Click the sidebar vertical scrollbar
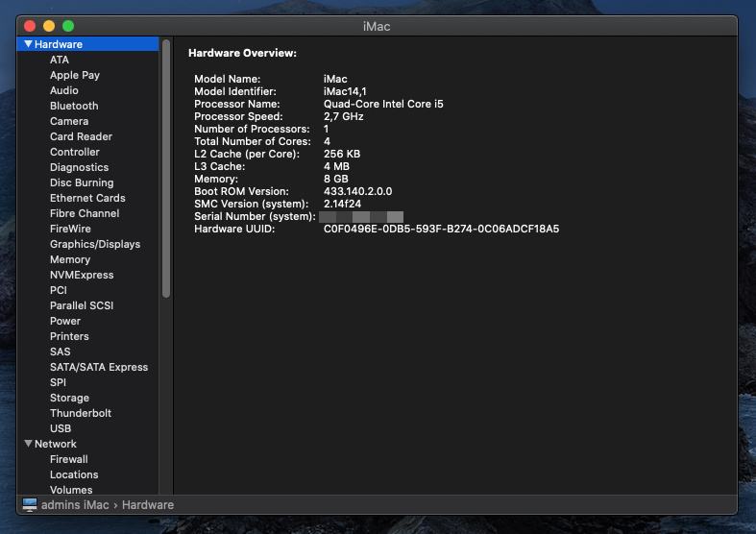The height and width of the screenshot is (534, 756). pos(166,168)
